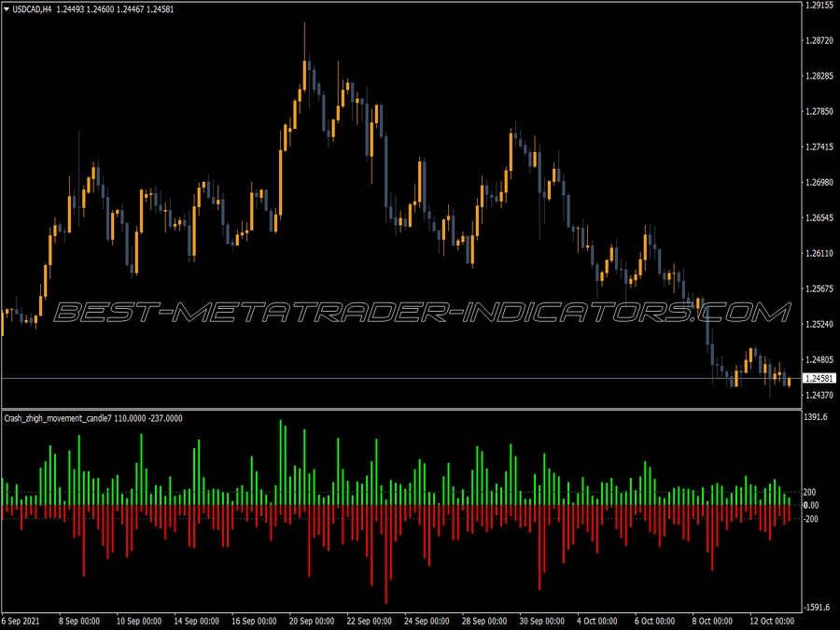Open the USDCAD,H4 chart dropdown arrow
The height and width of the screenshot is (630, 840).
pyautogui.click(x=7, y=9)
